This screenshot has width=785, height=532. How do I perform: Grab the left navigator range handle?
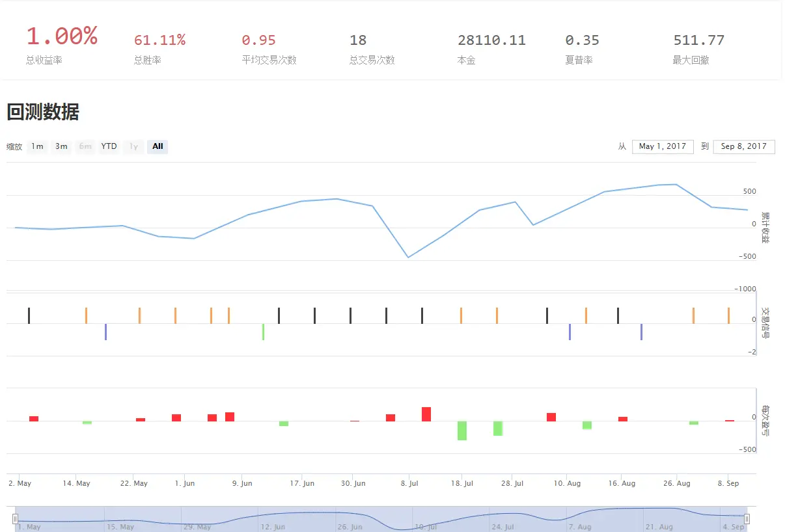point(15,518)
